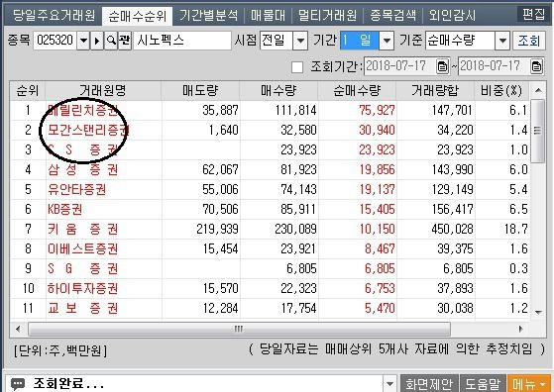The width and height of the screenshot is (554, 392).
Task: Click the 관 related-stock icon button
Action: click(124, 41)
